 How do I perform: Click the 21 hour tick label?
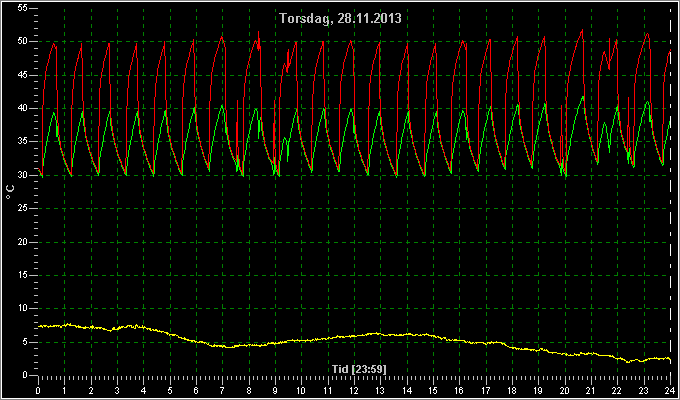(x=591, y=390)
